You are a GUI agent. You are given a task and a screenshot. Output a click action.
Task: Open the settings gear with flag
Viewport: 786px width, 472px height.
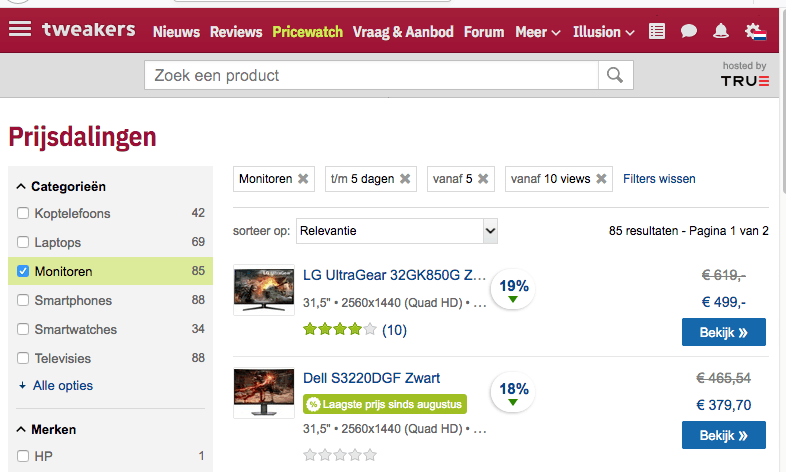(755, 31)
